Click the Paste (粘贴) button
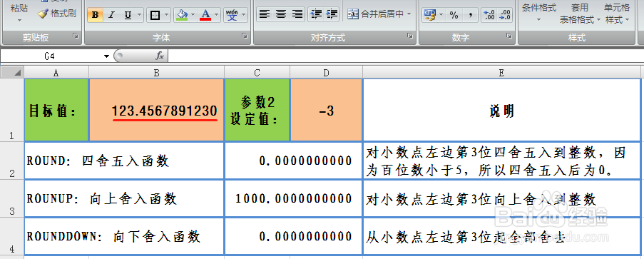The height and width of the screenshot is (259, 644). tap(19, 11)
